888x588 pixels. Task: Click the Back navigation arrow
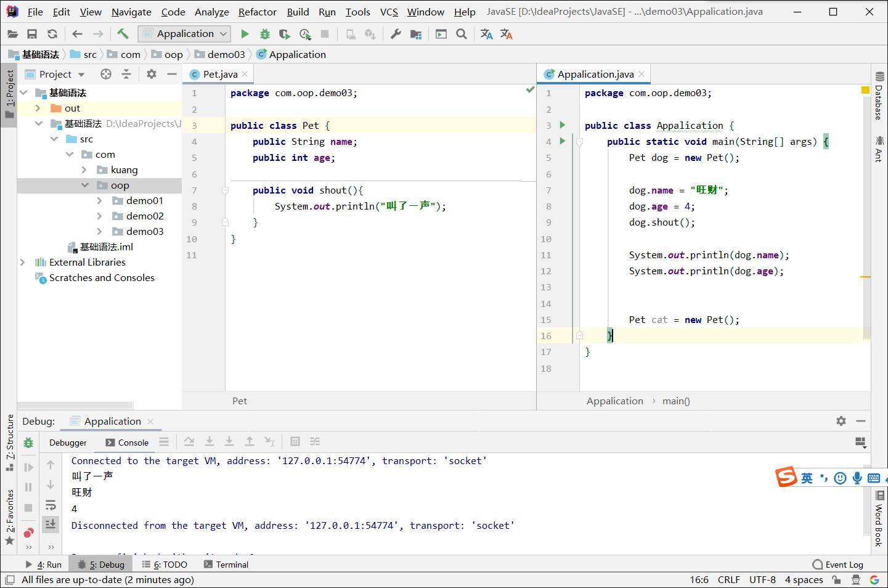pyautogui.click(x=77, y=34)
